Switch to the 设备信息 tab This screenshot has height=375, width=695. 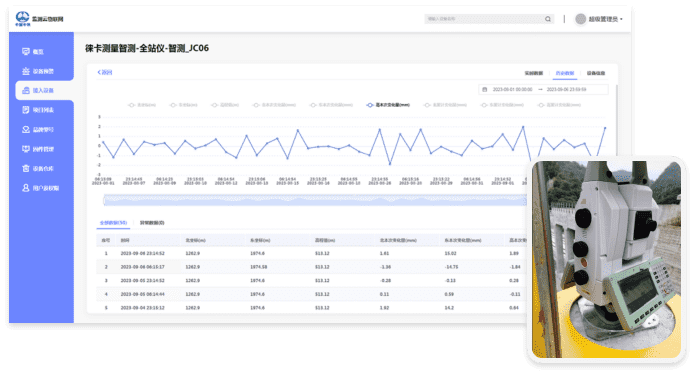(x=596, y=73)
